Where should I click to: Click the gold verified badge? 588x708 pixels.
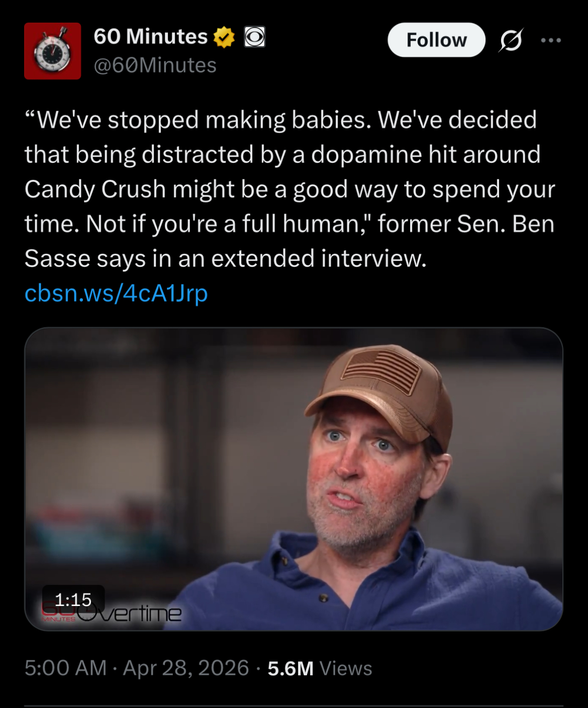(x=224, y=37)
